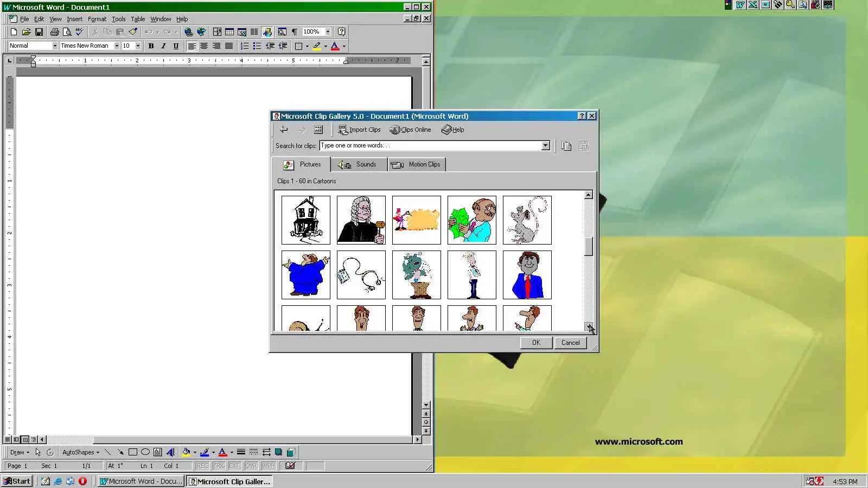Expand the font color dropdown in formatting bar
The height and width of the screenshot is (488, 868).
pyautogui.click(x=344, y=46)
